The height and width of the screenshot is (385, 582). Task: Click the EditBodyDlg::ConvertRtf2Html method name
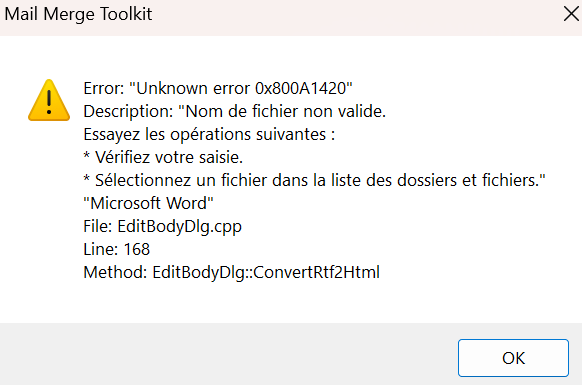[x=266, y=273]
